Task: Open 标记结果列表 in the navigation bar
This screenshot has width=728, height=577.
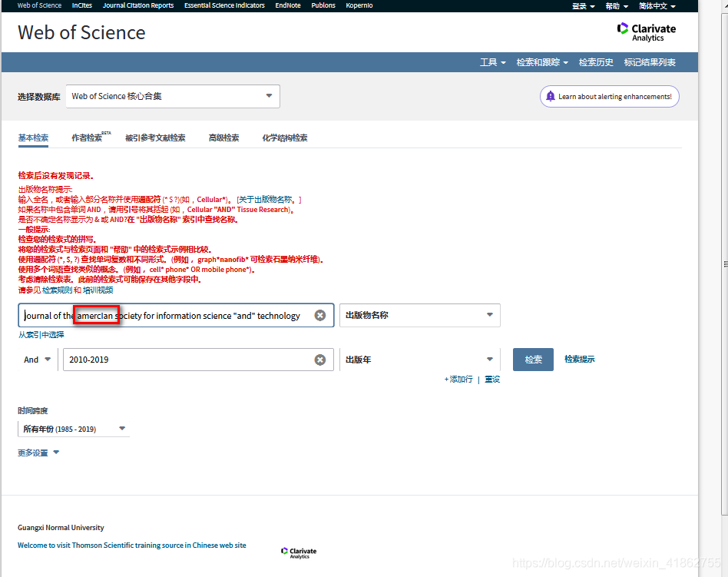Action: 650,62
